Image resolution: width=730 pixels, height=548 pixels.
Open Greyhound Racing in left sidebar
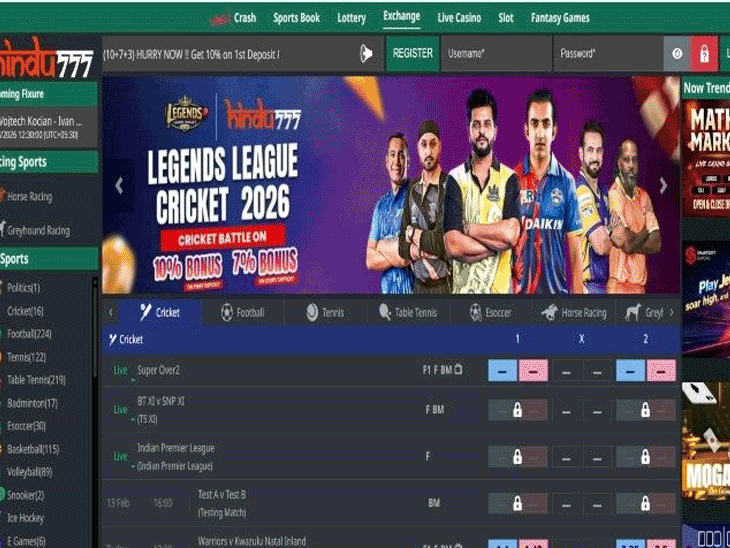click(x=38, y=230)
